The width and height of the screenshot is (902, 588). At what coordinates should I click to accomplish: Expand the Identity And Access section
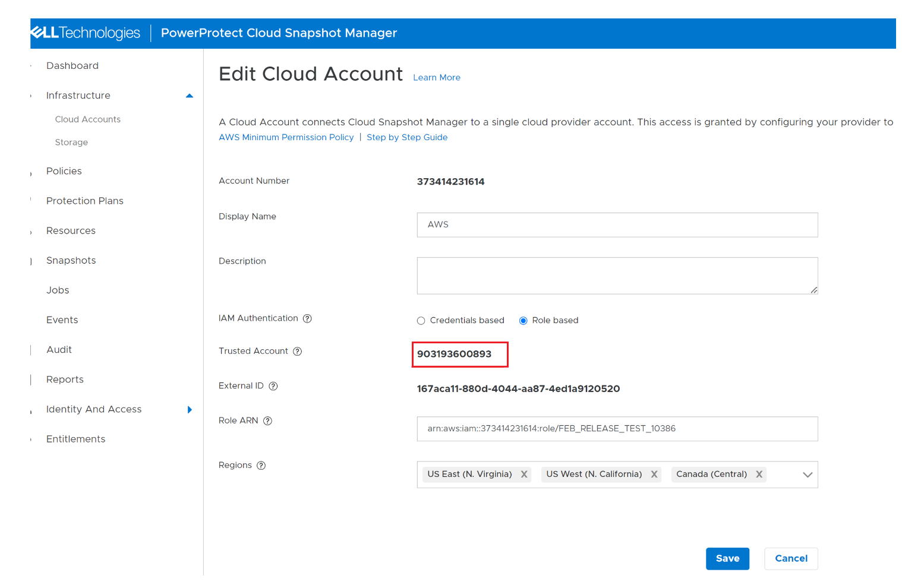tap(190, 409)
